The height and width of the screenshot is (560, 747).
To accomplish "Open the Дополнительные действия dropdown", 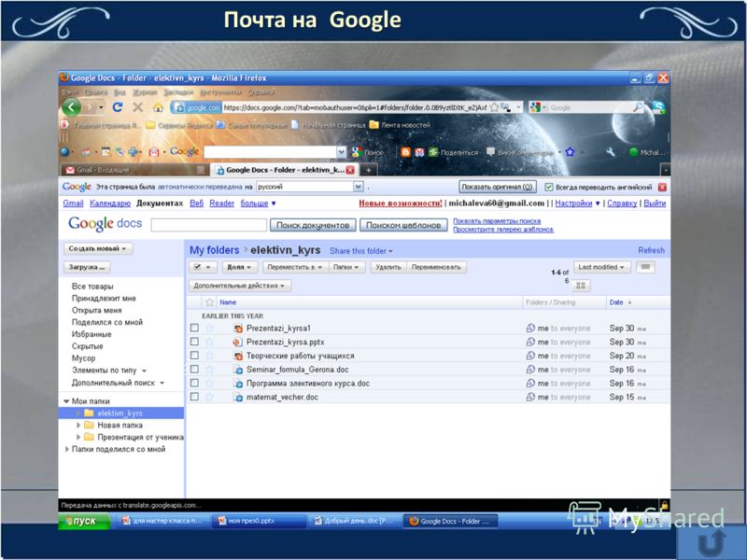I will 240,286.
